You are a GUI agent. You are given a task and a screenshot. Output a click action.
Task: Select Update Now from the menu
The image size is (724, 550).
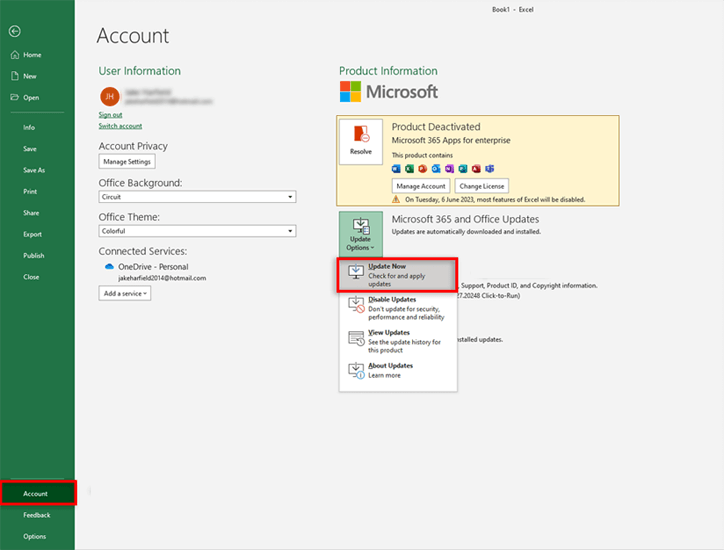(397, 275)
